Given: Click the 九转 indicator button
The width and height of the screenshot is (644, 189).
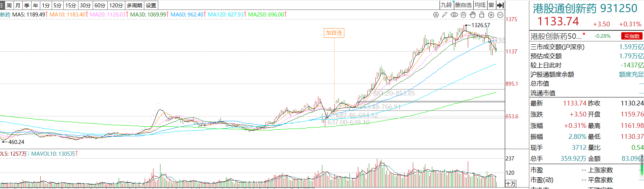Looking at the screenshot, I should click(446, 5).
